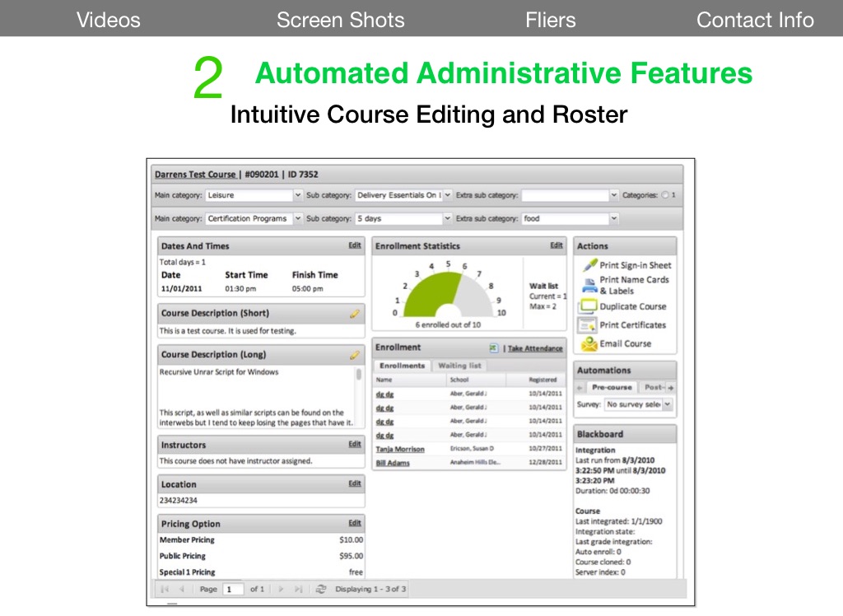Click the Email Course envelope icon

(589, 343)
